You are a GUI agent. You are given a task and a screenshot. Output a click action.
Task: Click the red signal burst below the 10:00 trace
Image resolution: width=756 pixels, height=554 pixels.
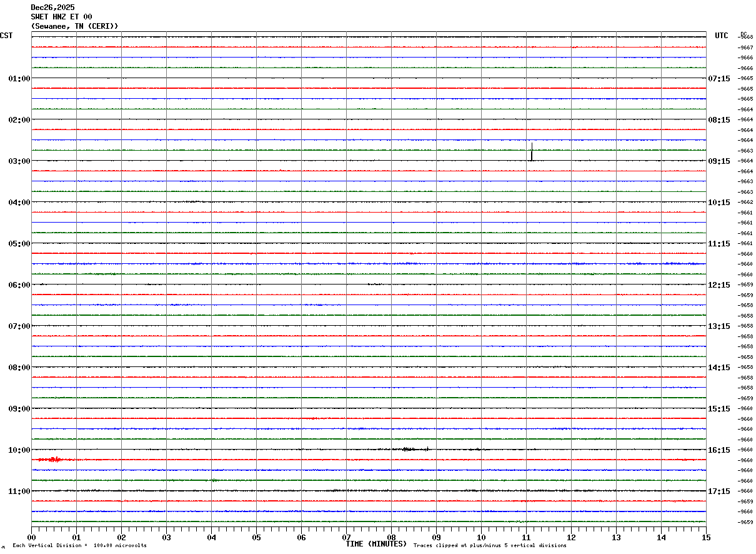52,460
